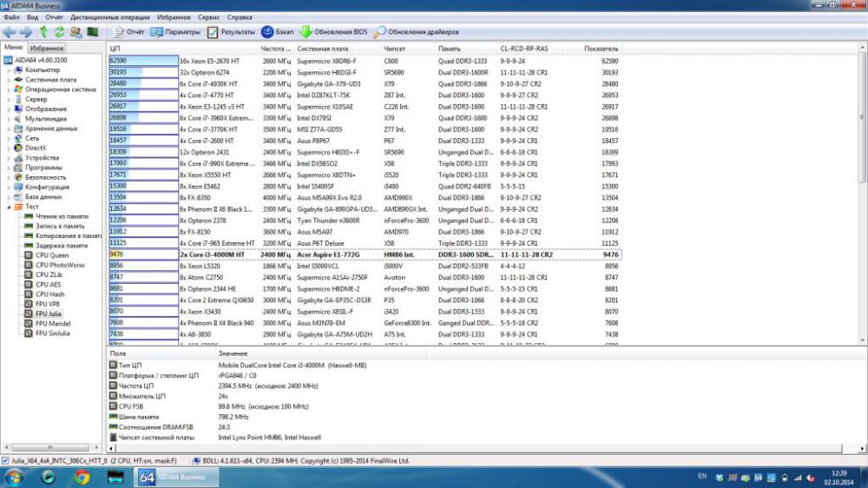Open Чтение из памяти memory test
The height and width of the screenshot is (488, 868).
click(56, 216)
